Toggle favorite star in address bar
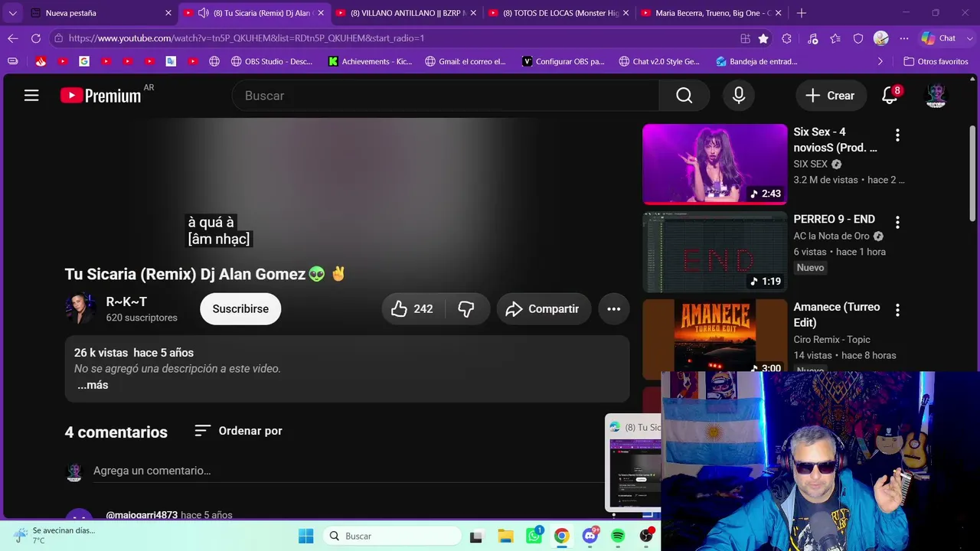This screenshot has width=980, height=551. click(763, 38)
